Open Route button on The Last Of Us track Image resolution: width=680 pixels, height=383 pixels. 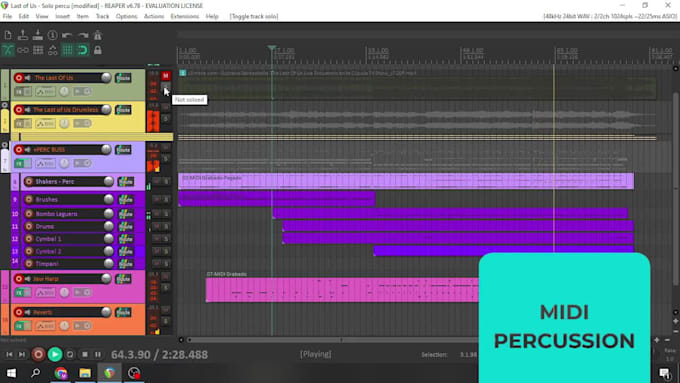click(x=123, y=78)
